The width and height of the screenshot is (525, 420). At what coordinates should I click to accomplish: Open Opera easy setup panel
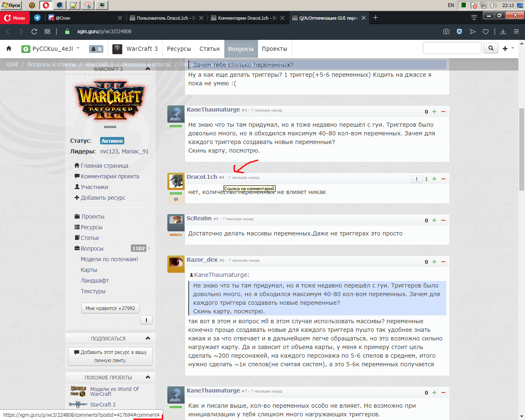click(516, 32)
